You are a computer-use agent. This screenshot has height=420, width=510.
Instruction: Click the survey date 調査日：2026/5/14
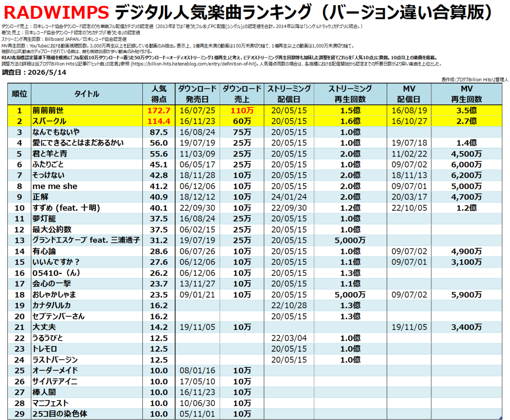click(34, 72)
